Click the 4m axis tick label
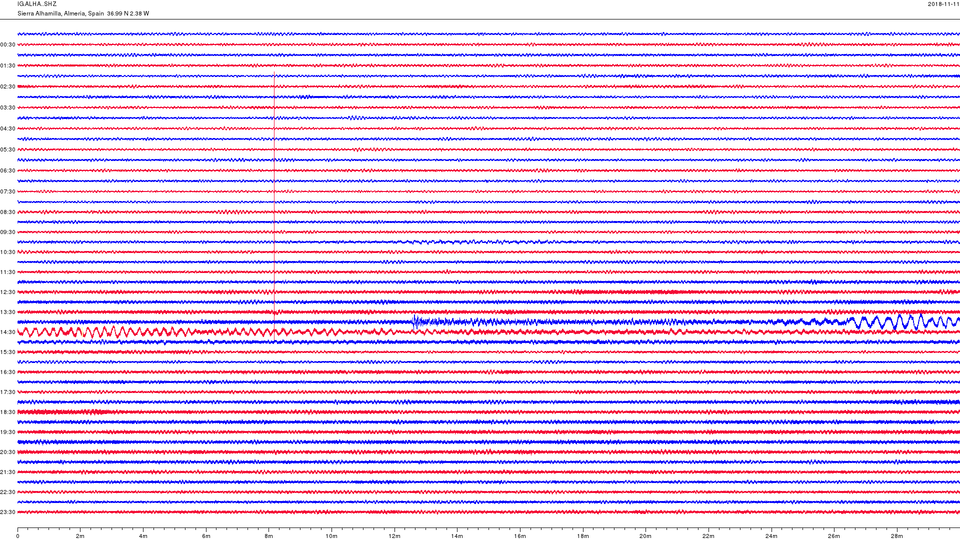This screenshot has height=540, width=960. (143, 536)
